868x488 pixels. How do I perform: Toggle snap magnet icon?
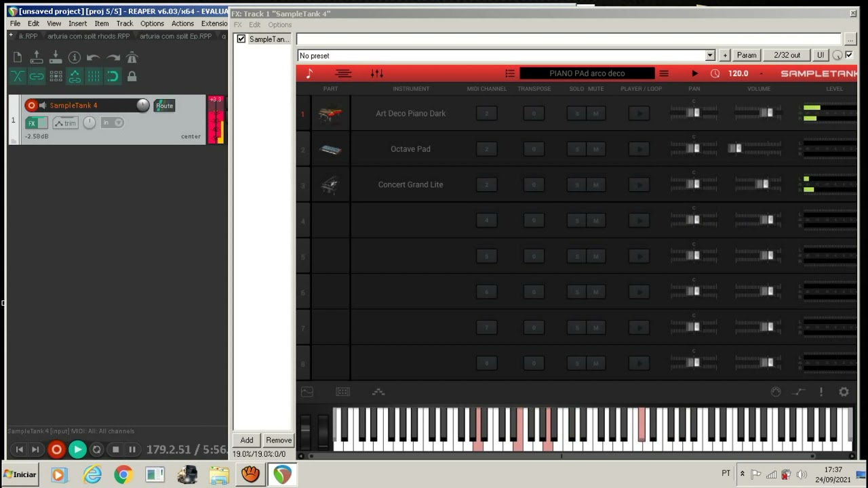point(113,77)
